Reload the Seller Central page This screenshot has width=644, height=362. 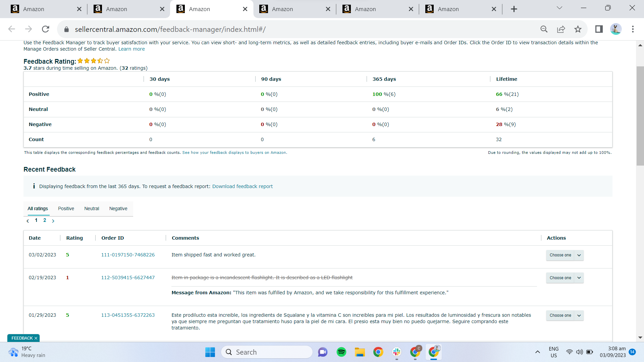point(46,29)
